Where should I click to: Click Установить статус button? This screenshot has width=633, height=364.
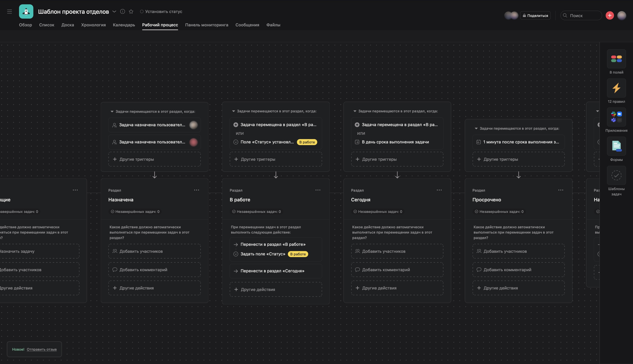161,11
